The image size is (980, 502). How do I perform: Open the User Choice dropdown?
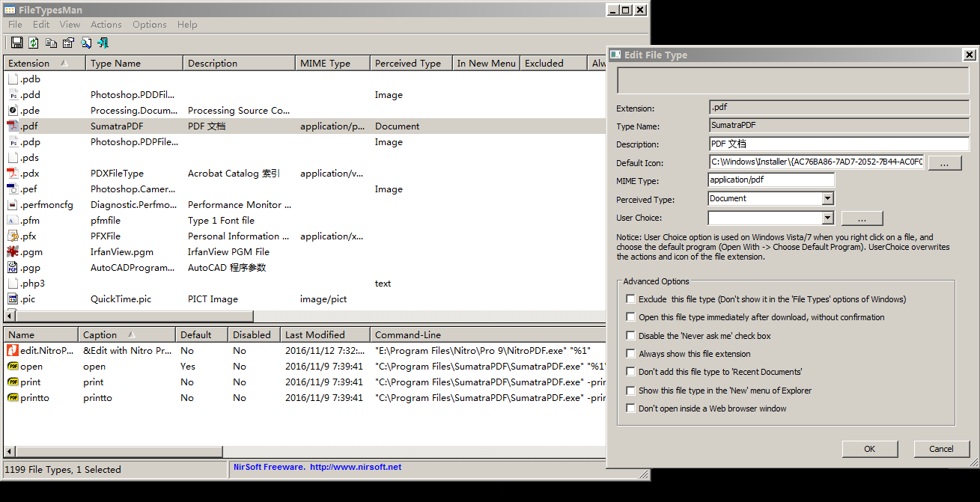tap(827, 218)
